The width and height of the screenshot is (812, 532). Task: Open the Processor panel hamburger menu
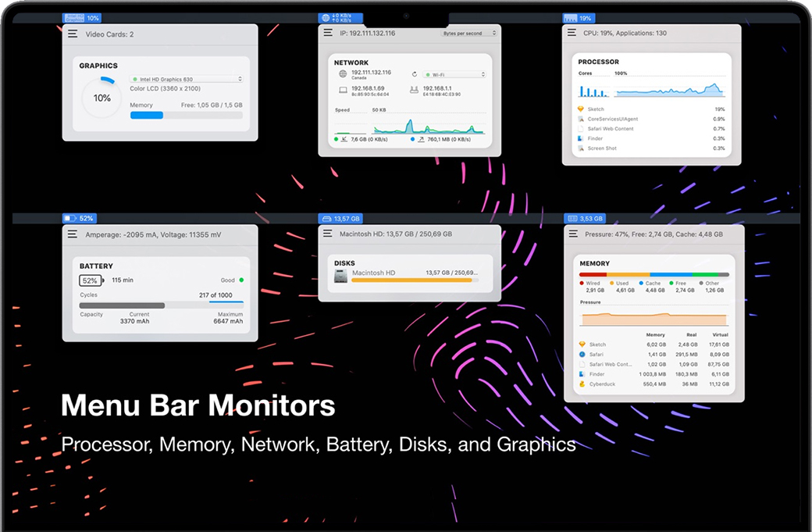[572, 33]
